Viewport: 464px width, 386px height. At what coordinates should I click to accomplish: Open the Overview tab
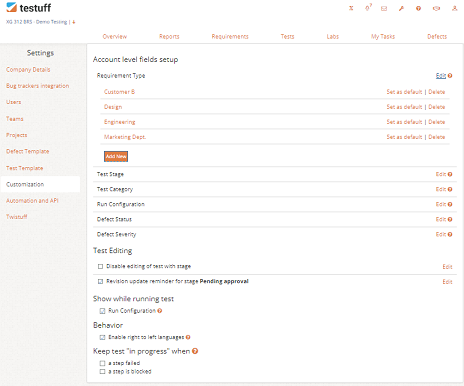point(115,36)
